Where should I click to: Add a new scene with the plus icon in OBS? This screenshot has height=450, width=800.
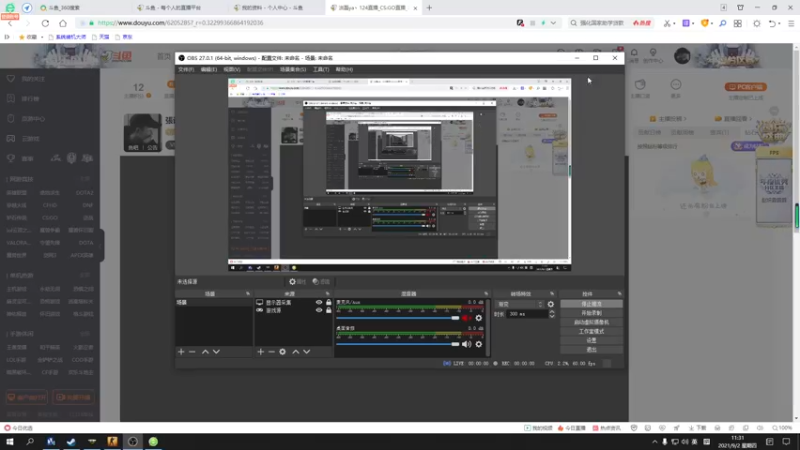click(181, 352)
